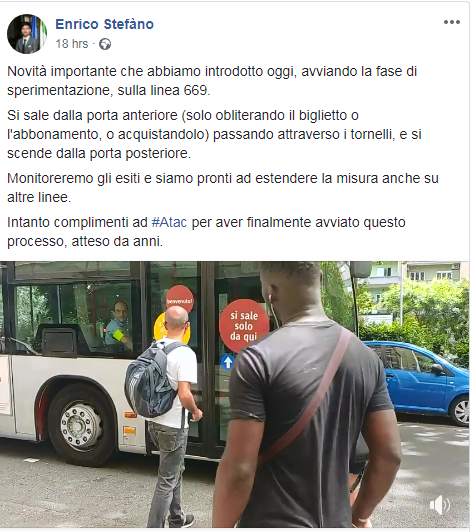This screenshot has height=532, width=470.
Task: Click the paragraph starting "Si sale dalla porta"
Action: click(214, 134)
